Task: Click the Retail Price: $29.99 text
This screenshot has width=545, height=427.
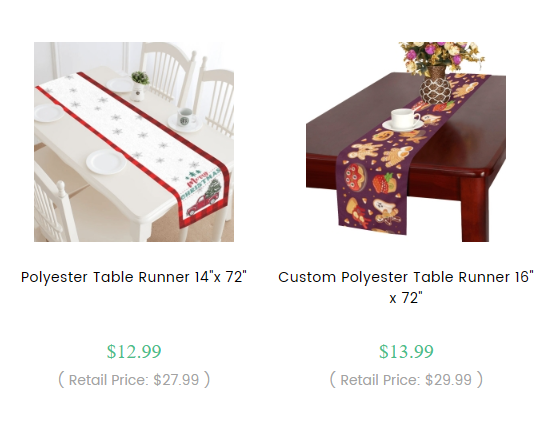Action: [x=406, y=380]
